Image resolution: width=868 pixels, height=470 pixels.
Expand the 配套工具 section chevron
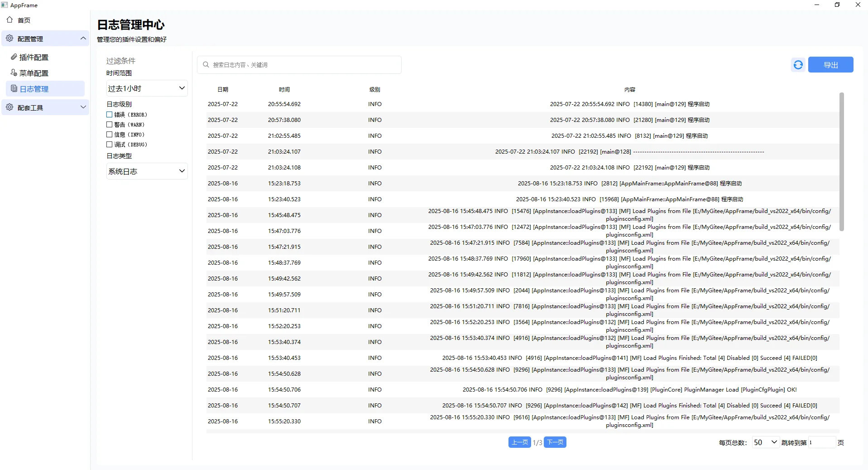(x=83, y=107)
